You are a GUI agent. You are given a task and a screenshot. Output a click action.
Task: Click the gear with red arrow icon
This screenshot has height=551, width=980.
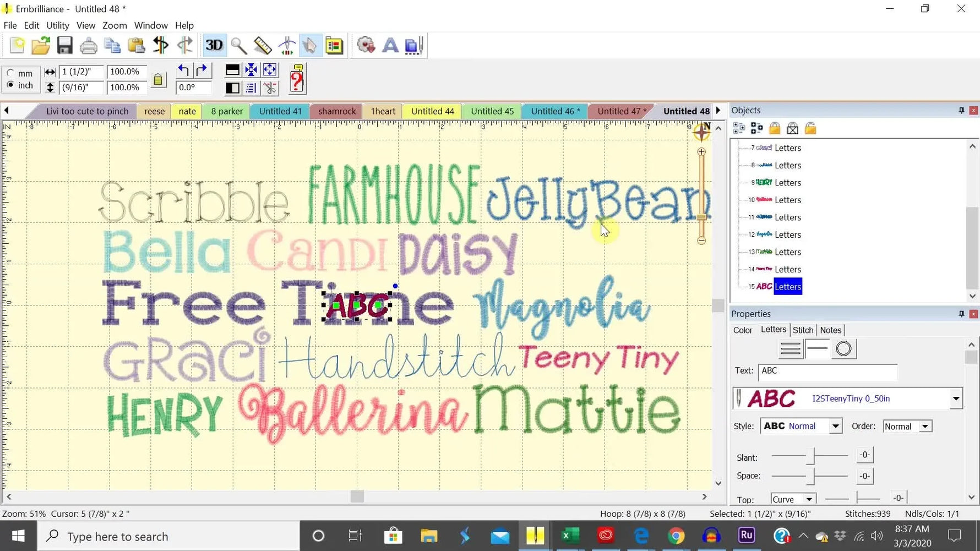tap(366, 46)
